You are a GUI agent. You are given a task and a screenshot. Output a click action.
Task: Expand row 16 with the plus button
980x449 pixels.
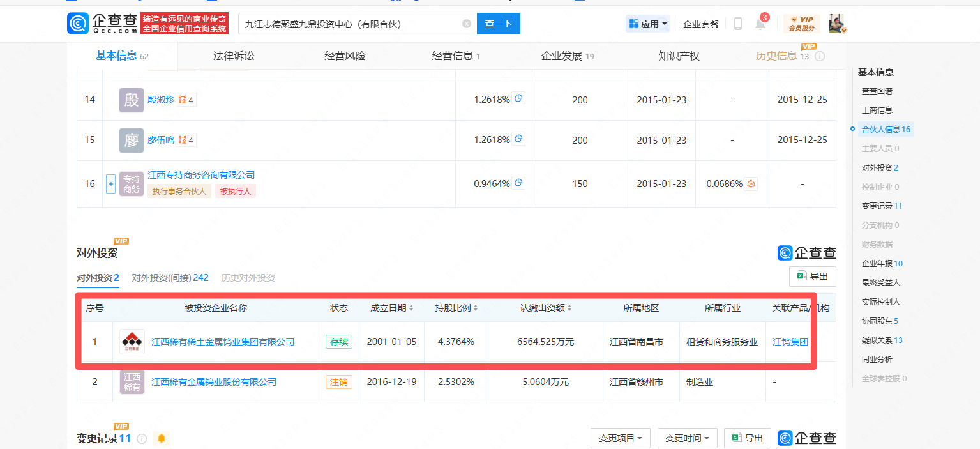110,184
